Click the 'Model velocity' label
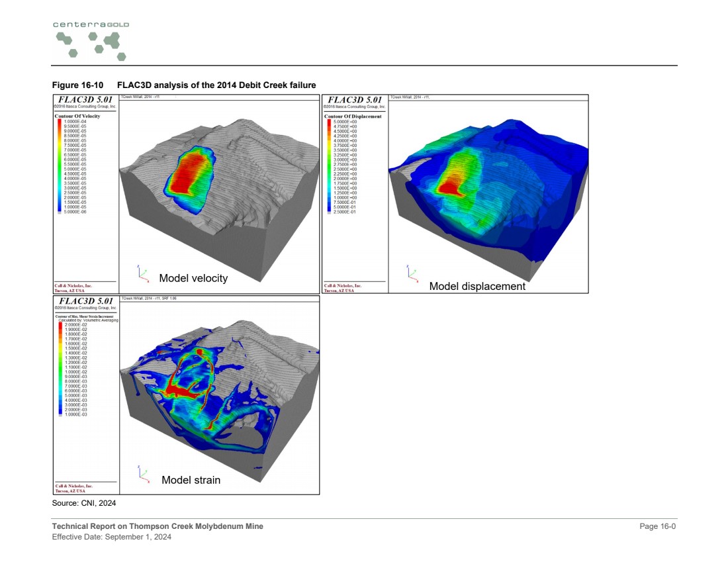 point(193,279)
